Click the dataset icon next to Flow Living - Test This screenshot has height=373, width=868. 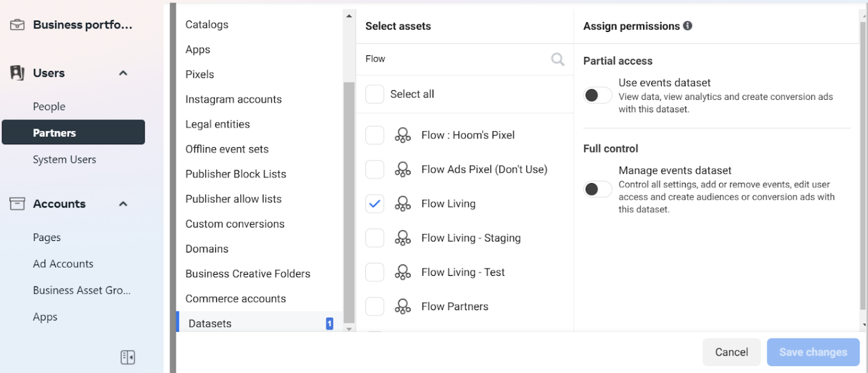[x=403, y=272]
